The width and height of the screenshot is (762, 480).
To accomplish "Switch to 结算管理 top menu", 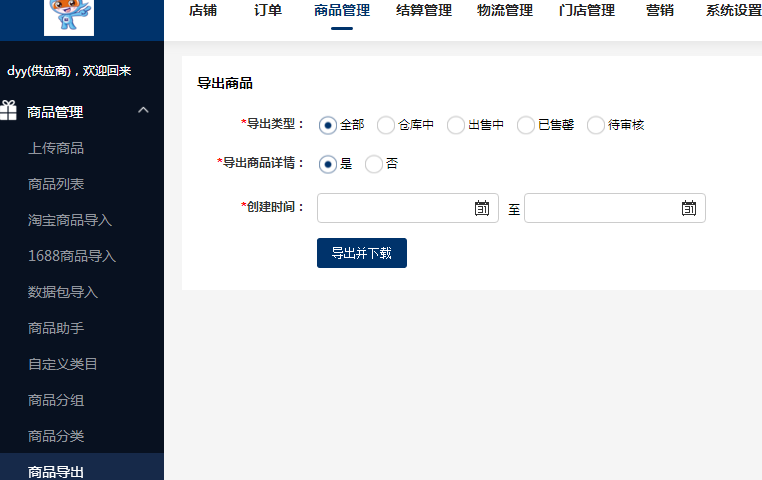I will (x=423, y=11).
